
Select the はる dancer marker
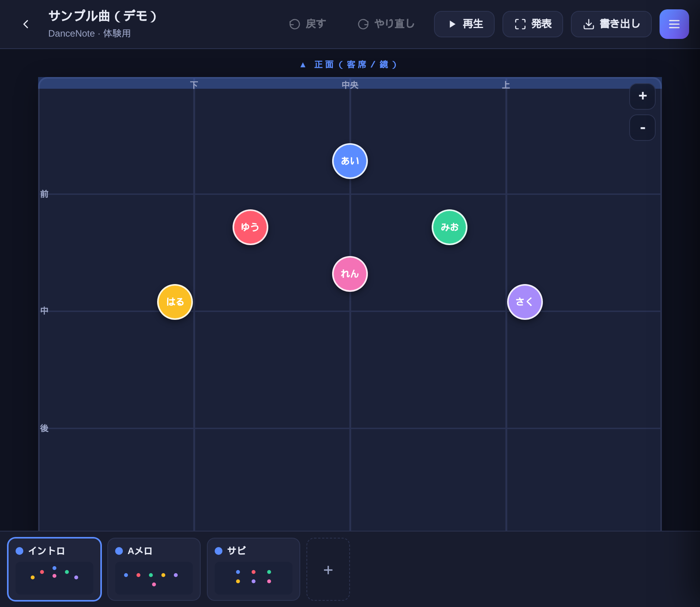175,302
